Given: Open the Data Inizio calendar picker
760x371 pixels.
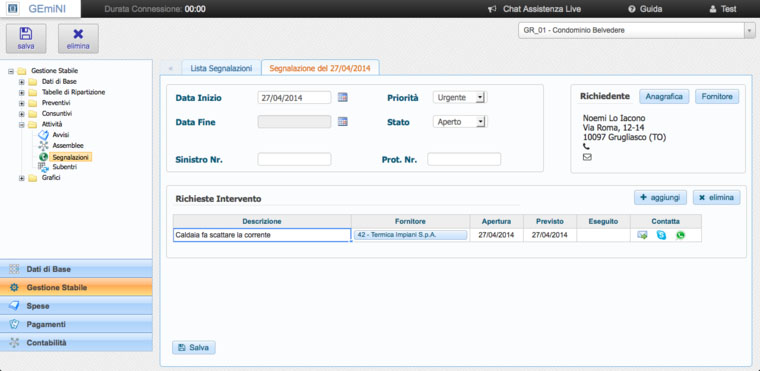Looking at the screenshot, I should click(343, 97).
